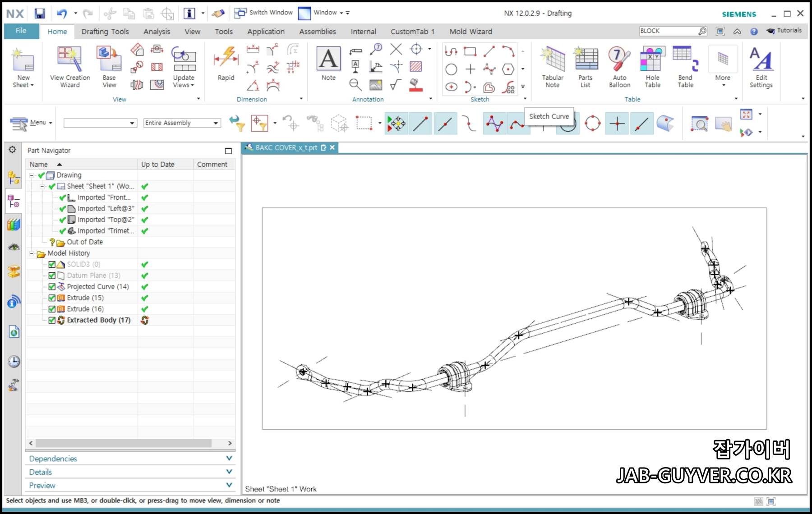The height and width of the screenshot is (514, 812).
Task: Toggle the Extracted Body (17) checkbox
Action: coord(52,320)
